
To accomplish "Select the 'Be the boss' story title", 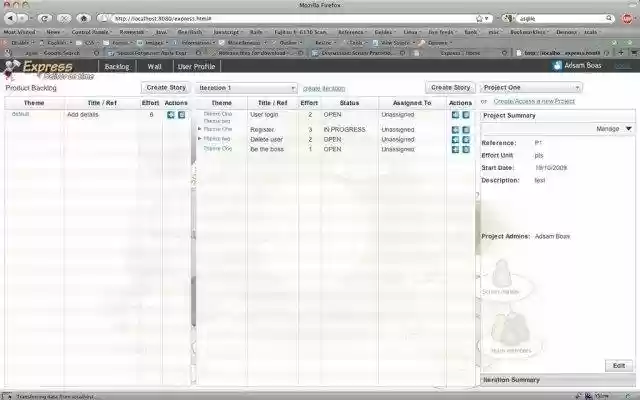I will pos(267,149).
